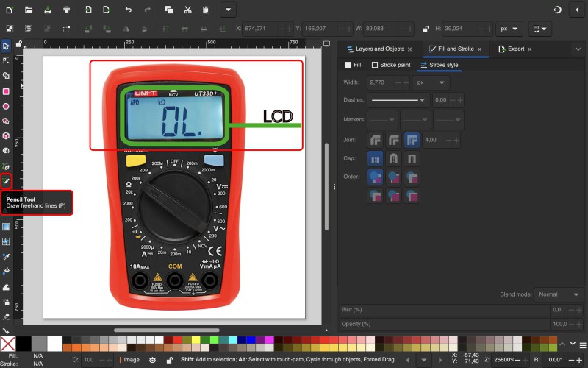Select the Pencil tool icon
The image size is (588, 368).
click(6, 181)
